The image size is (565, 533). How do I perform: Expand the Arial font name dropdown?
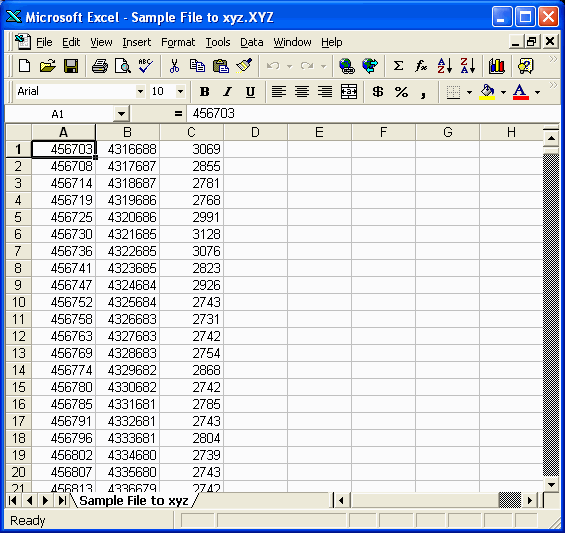pyautogui.click(x=141, y=92)
